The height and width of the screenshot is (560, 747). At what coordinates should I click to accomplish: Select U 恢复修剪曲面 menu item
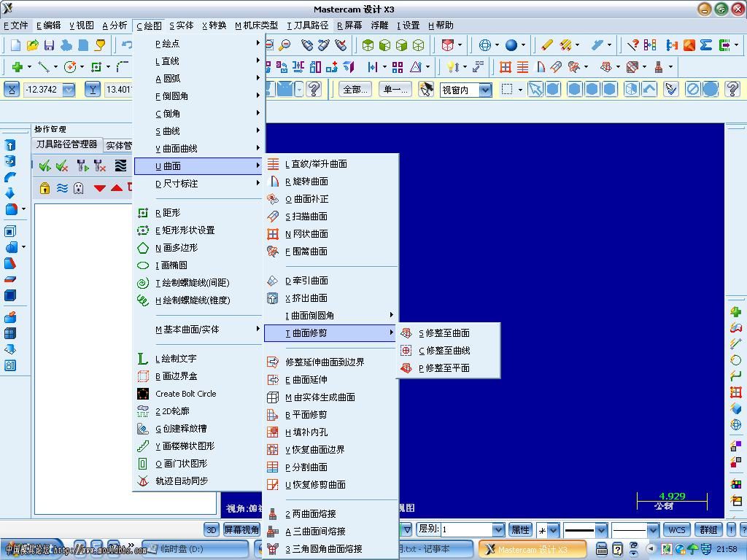[x=330, y=485]
